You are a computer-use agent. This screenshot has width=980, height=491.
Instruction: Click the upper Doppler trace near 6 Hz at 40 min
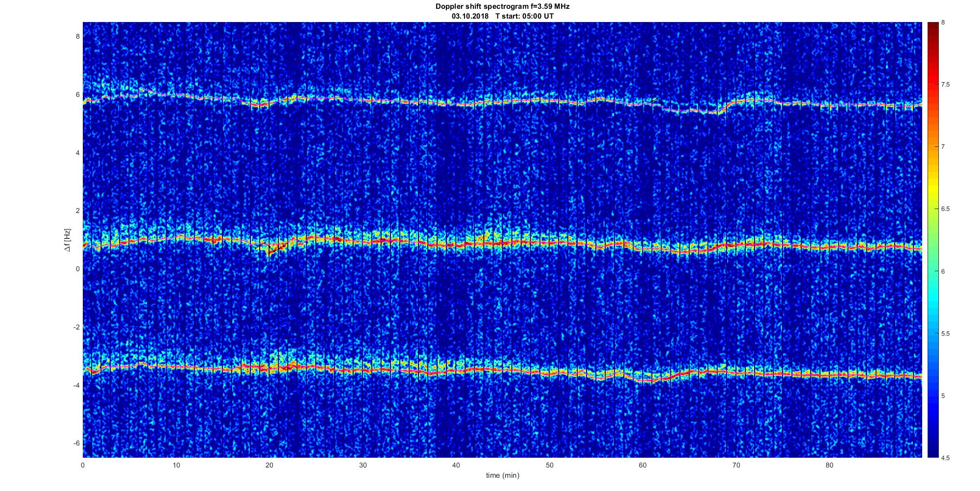point(456,104)
